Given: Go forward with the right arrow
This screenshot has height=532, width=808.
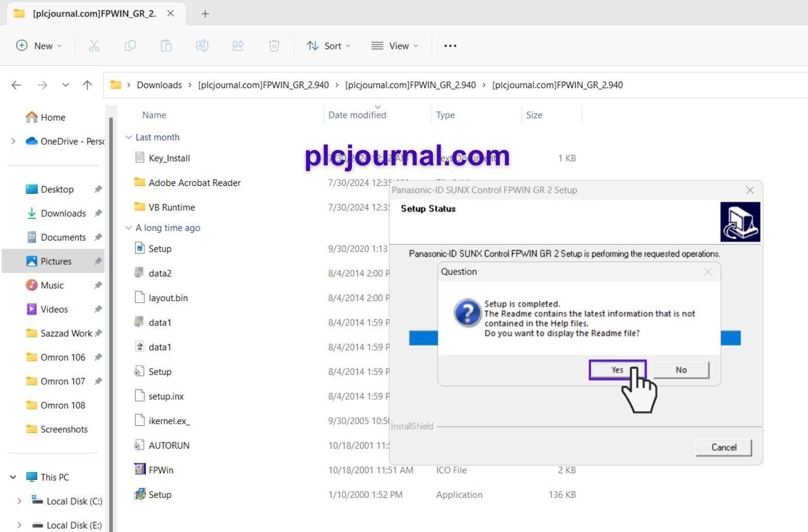Looking at the screenshot, I should pos(42,85).
